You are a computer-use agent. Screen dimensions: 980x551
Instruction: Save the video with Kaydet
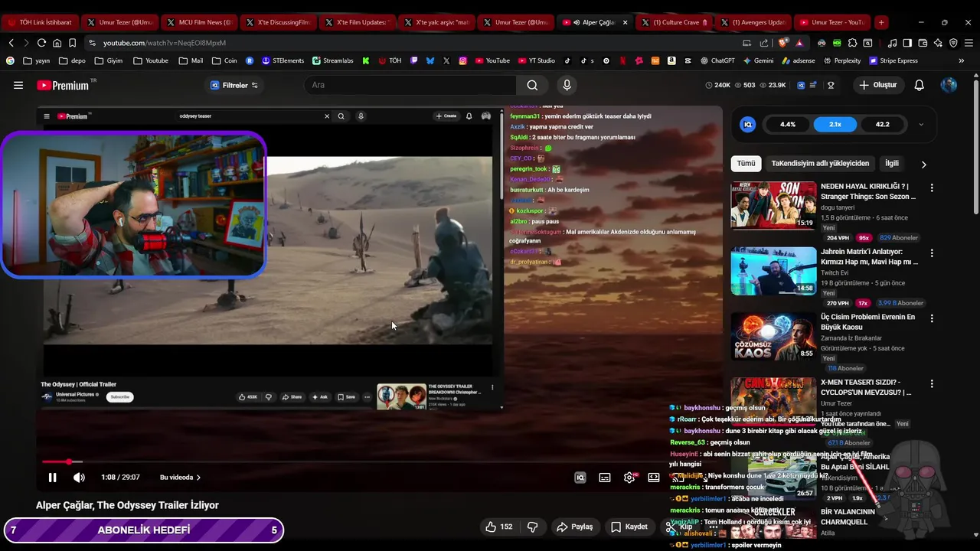(629, 527)
